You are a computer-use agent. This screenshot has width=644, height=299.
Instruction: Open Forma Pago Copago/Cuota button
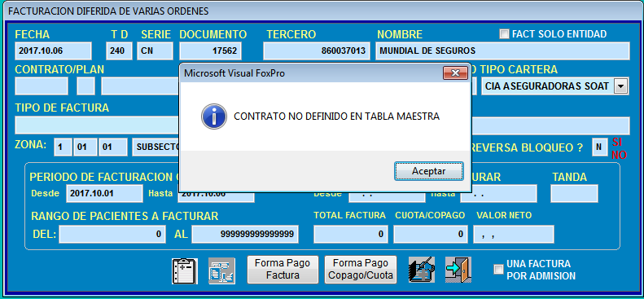click(x=361, y=270)
